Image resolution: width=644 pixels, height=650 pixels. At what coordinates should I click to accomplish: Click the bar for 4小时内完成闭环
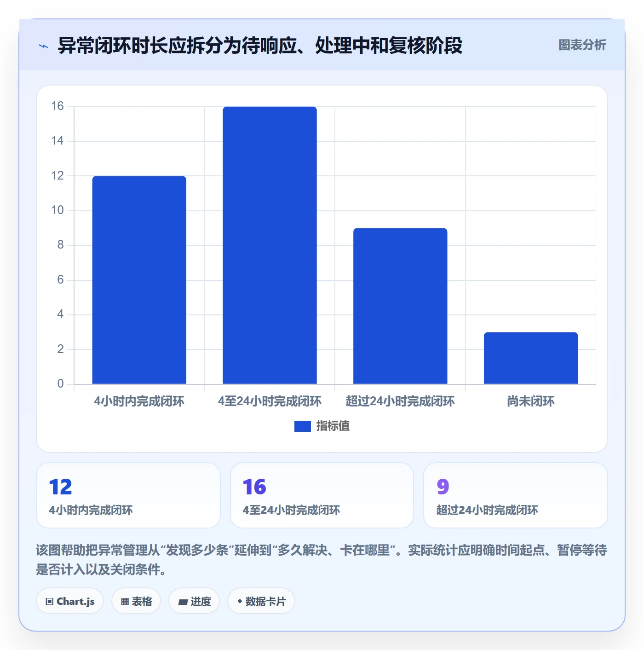point(139,280)
